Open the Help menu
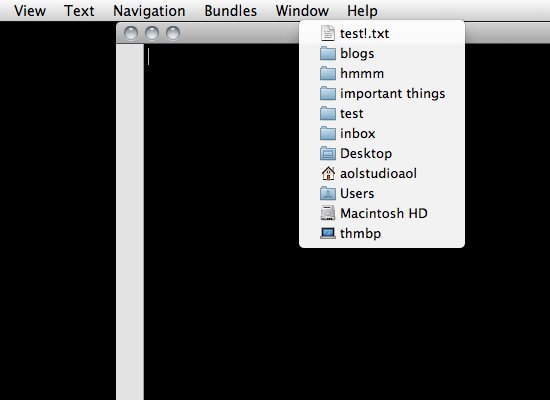Viewport: 550px width, 400px height. click(x=362, y=11)
